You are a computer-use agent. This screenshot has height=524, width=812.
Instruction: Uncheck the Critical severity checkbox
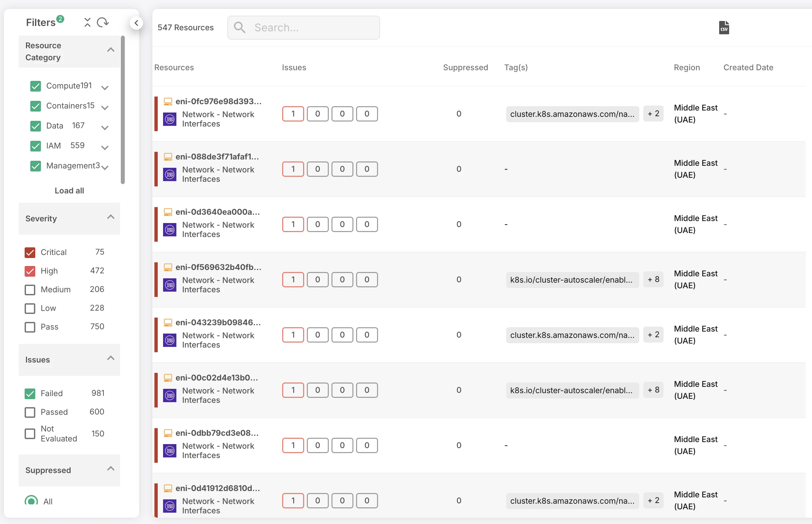click(30, 252)
